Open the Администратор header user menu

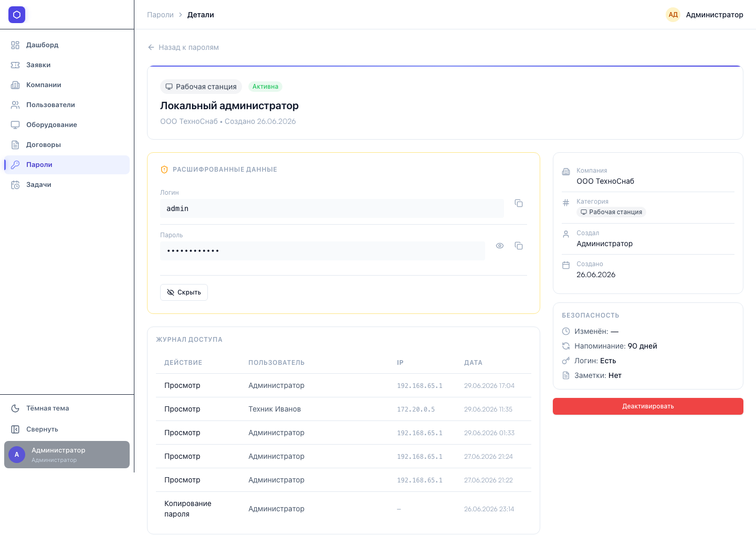705,15
